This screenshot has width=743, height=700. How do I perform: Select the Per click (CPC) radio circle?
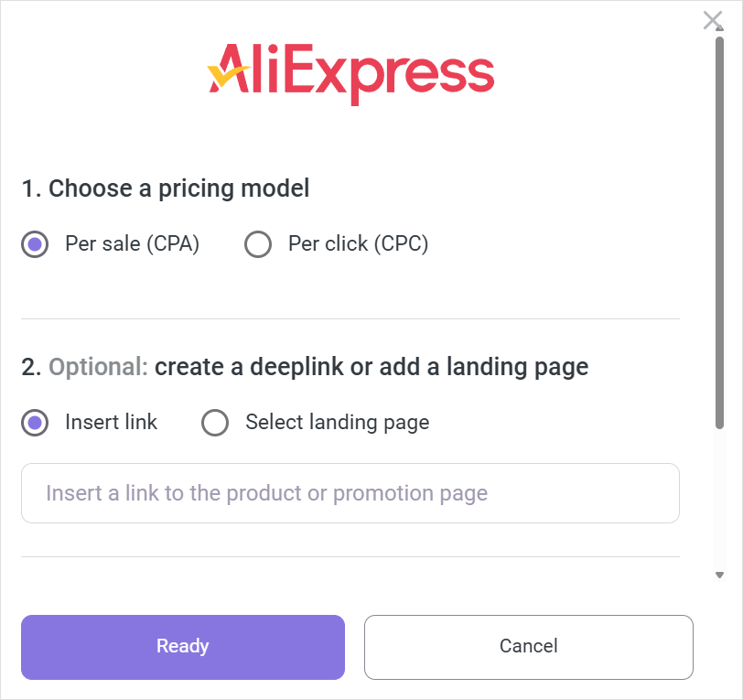pos(258,244)
